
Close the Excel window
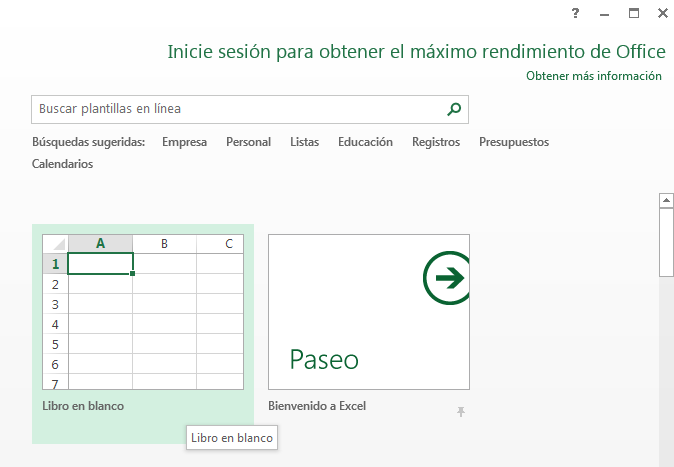663,13
